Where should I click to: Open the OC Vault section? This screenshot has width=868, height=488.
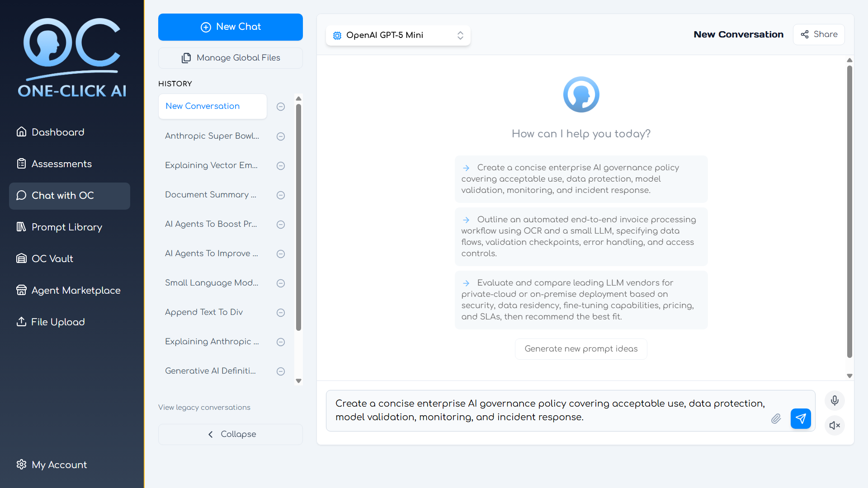click(x=52, y=258)
